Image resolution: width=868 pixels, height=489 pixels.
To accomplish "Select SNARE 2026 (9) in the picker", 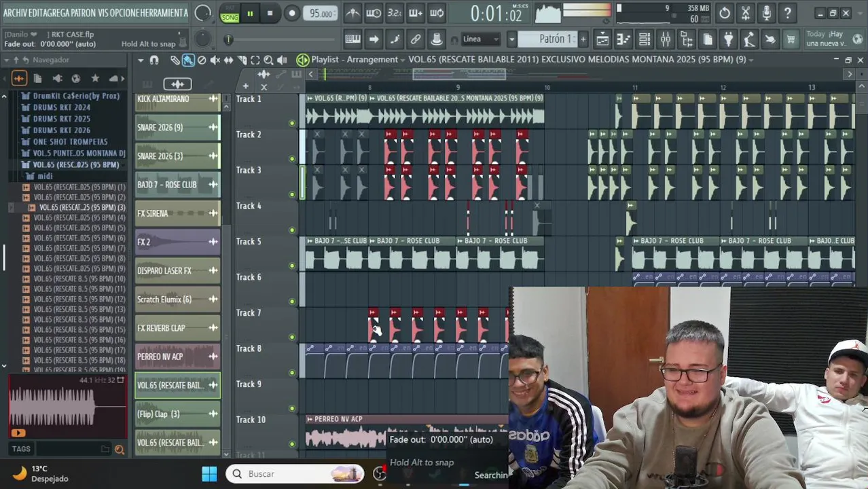I will pos(177,128).
